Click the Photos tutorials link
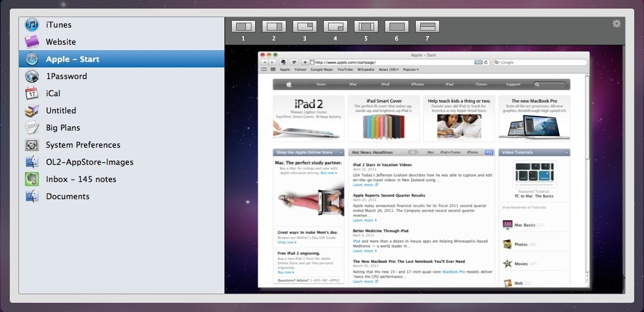The image size is (644, 312). (x=521, y=244)
